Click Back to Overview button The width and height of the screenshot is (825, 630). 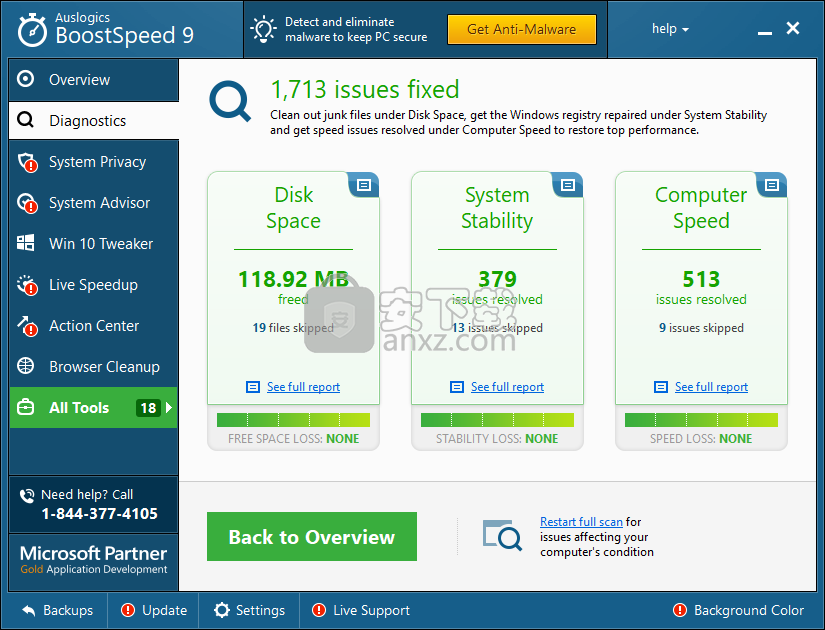312,536
